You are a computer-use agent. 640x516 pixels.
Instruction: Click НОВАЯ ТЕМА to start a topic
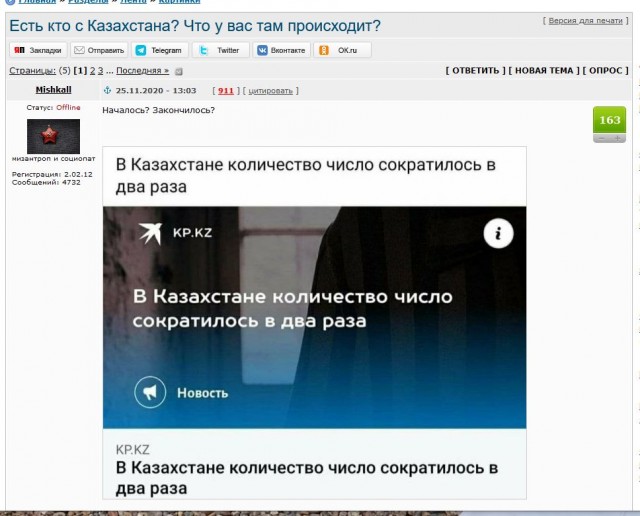click(x=544, y=71)
